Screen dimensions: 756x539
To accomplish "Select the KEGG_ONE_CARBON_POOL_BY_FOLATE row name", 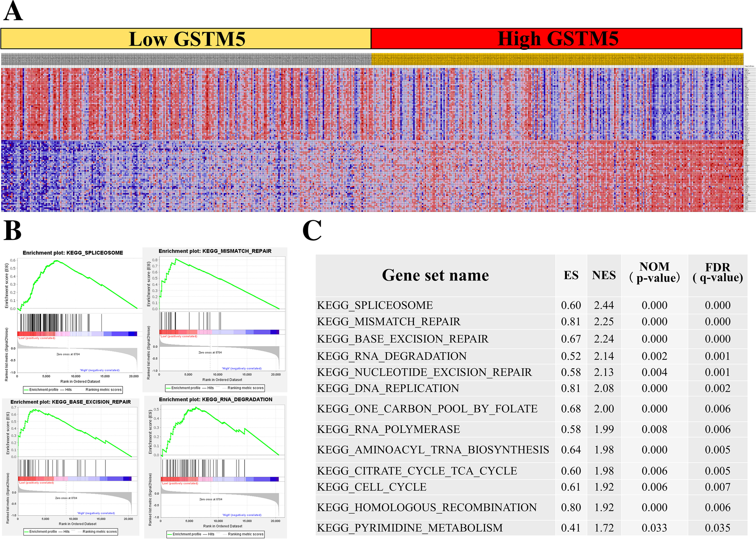I will (427, 409).
